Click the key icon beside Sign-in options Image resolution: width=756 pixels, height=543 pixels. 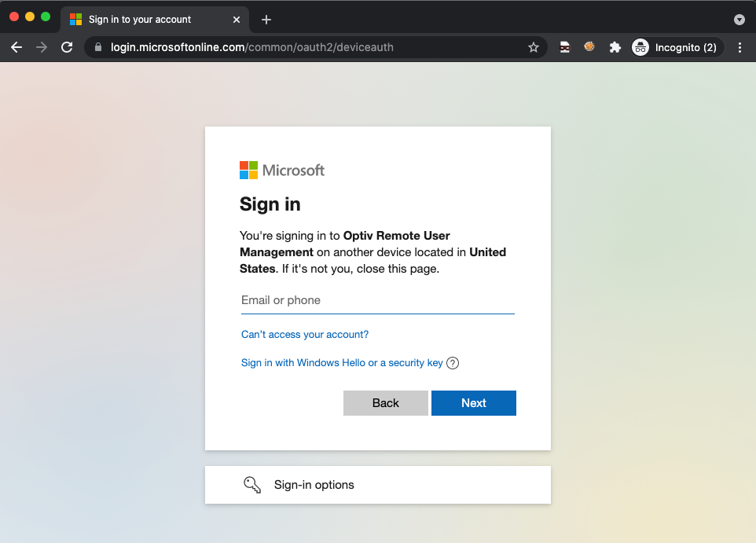point(251,485)
